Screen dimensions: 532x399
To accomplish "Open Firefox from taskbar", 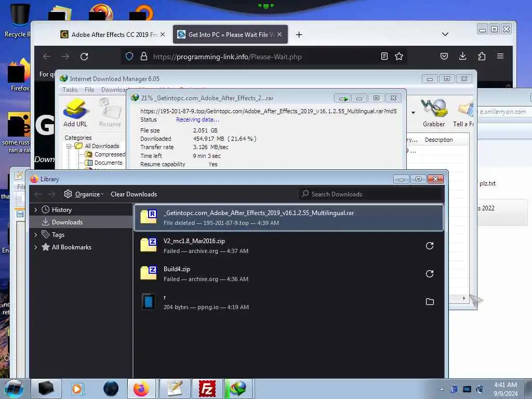I will tap(141, 389).
